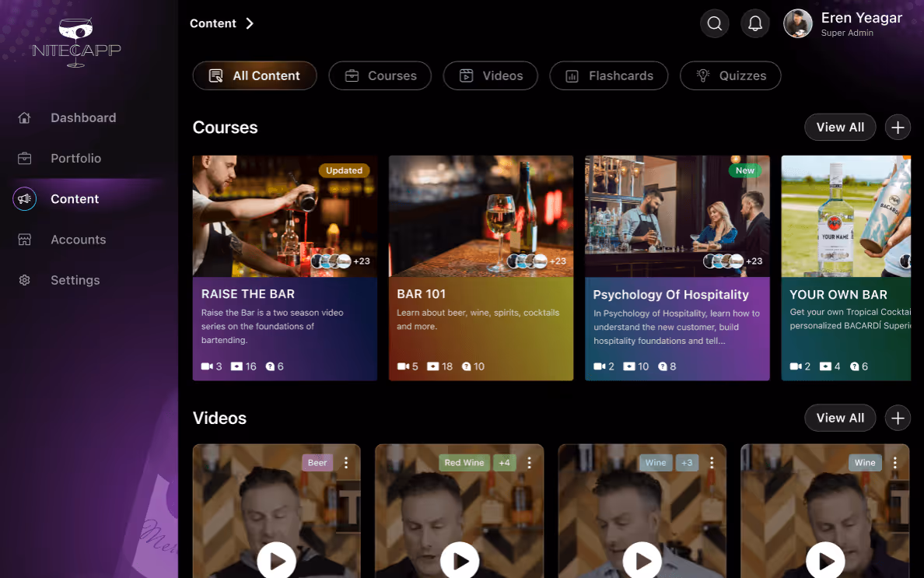Click the Eren Yeagar user name

coord(862,18)
